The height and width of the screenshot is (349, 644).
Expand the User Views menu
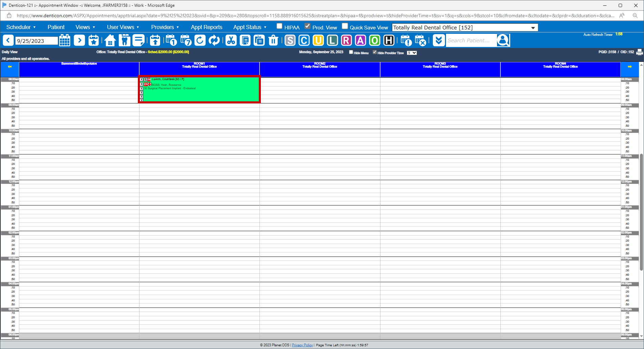pyautogui.click(x=123, y=27)
